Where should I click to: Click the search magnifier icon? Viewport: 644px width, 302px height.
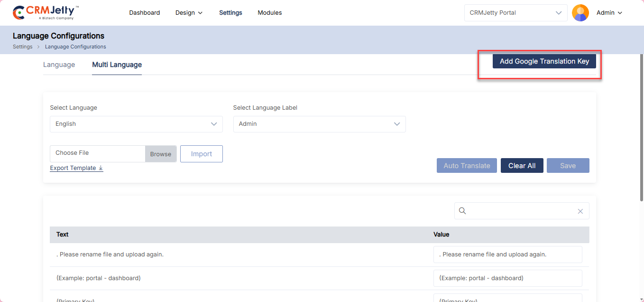(462, 211)
